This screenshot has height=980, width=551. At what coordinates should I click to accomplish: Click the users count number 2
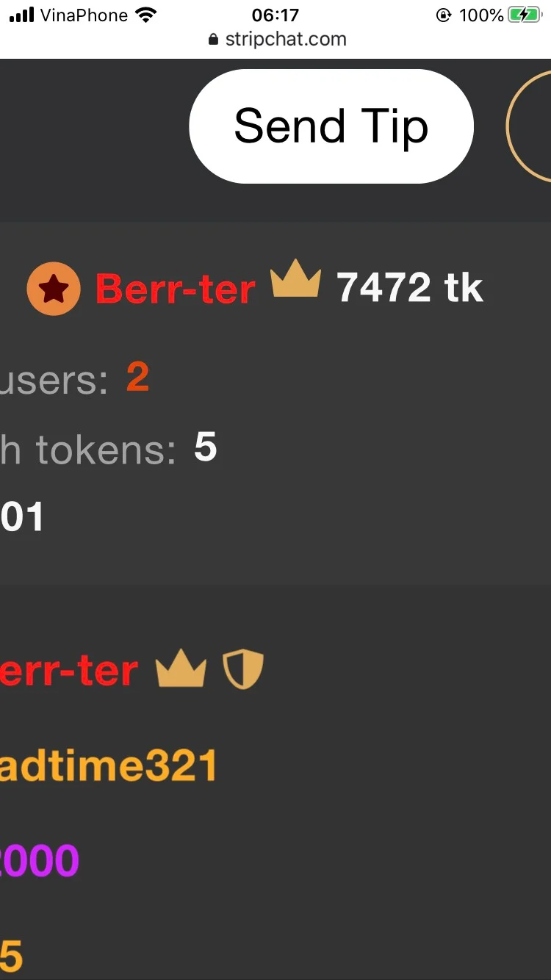click(137, 378)
